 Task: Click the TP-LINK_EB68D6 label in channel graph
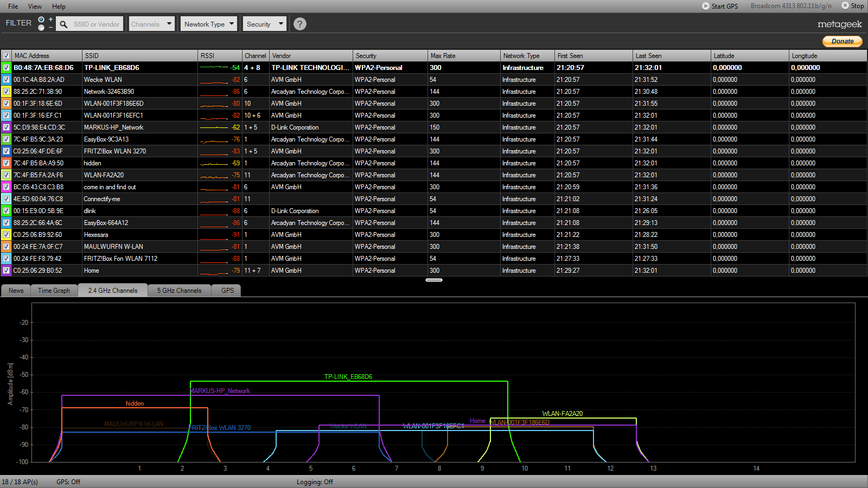348,377
